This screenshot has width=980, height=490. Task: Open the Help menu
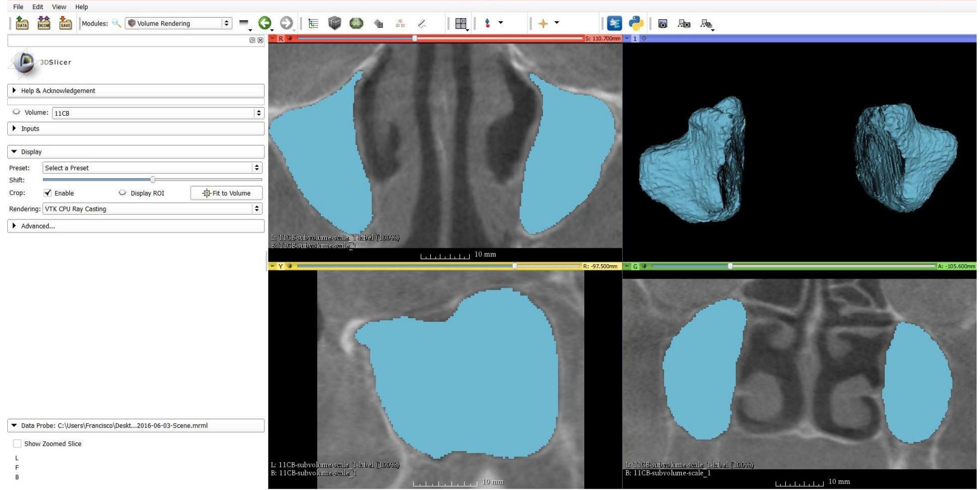click(x=81, y=7)
